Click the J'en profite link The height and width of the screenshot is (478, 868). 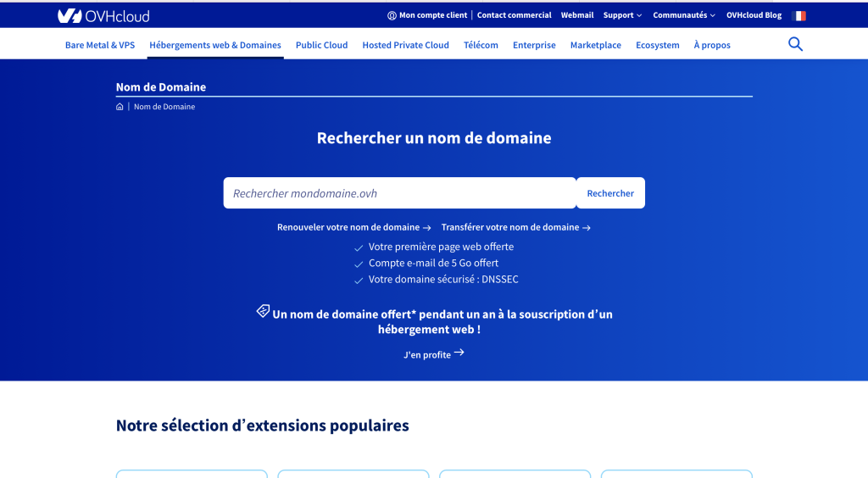tap(433, 354)
